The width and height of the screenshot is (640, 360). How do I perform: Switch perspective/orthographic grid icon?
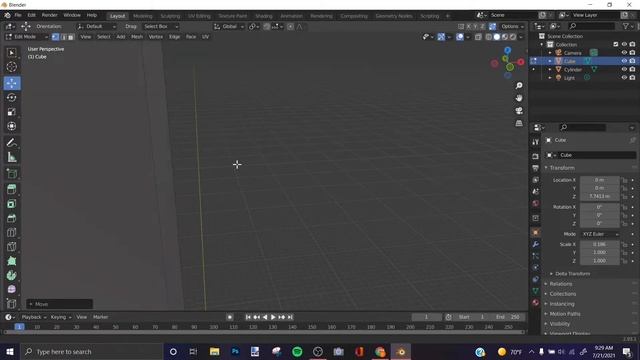pos(519,123)
